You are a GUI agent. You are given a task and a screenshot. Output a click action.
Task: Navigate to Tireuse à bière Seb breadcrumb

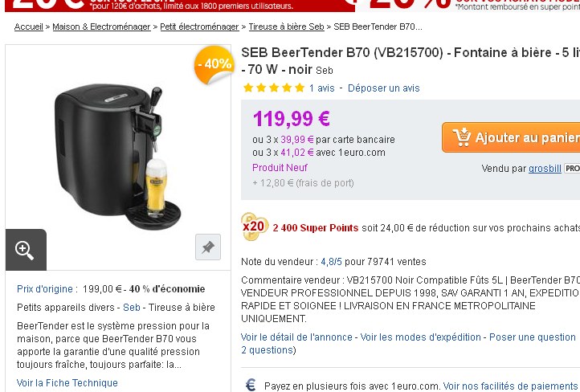286,27
